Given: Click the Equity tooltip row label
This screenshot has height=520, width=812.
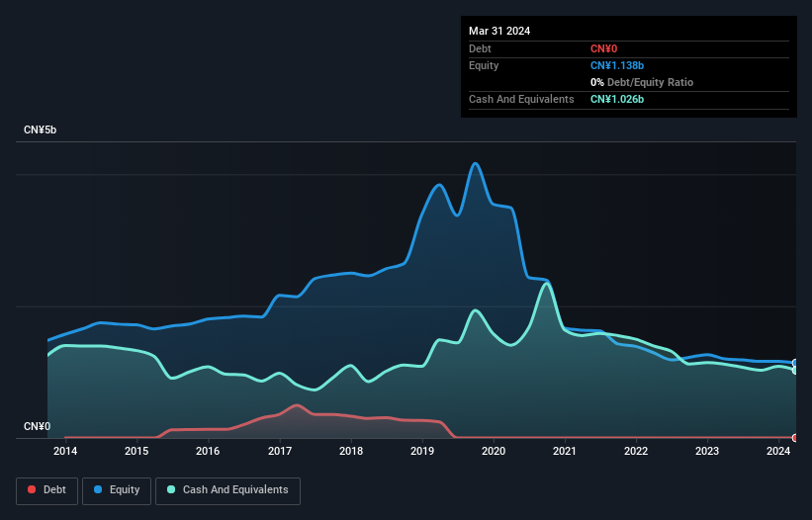Looking at the screenshot, I should (484, 65).
